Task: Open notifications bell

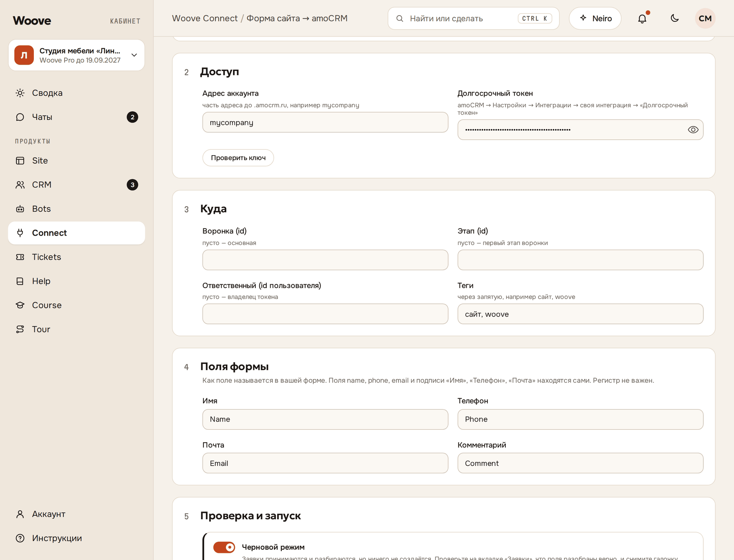Action: click(642, 18)
